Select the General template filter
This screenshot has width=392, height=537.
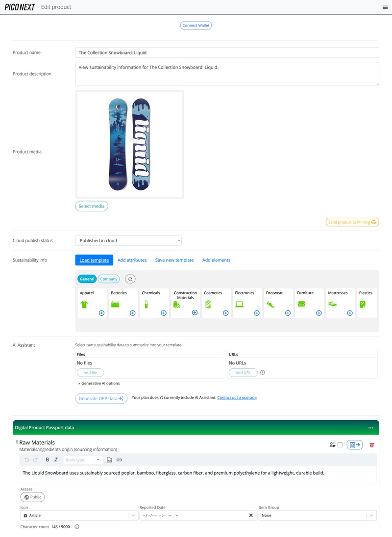(87, 279)
